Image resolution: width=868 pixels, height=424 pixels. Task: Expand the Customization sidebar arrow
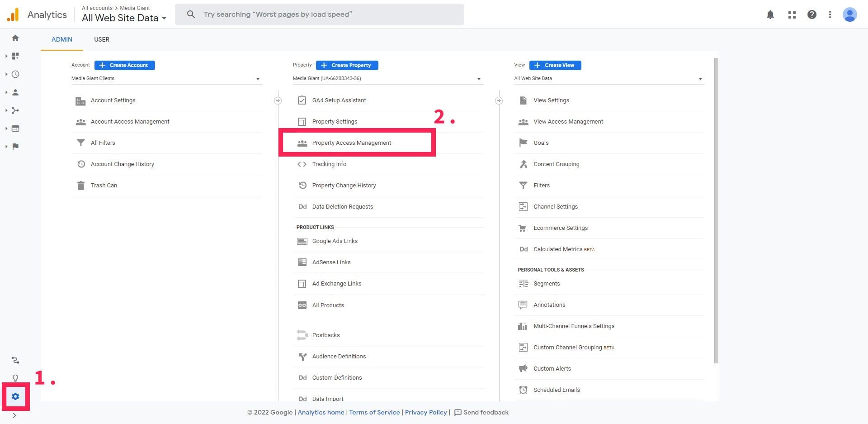6,56
